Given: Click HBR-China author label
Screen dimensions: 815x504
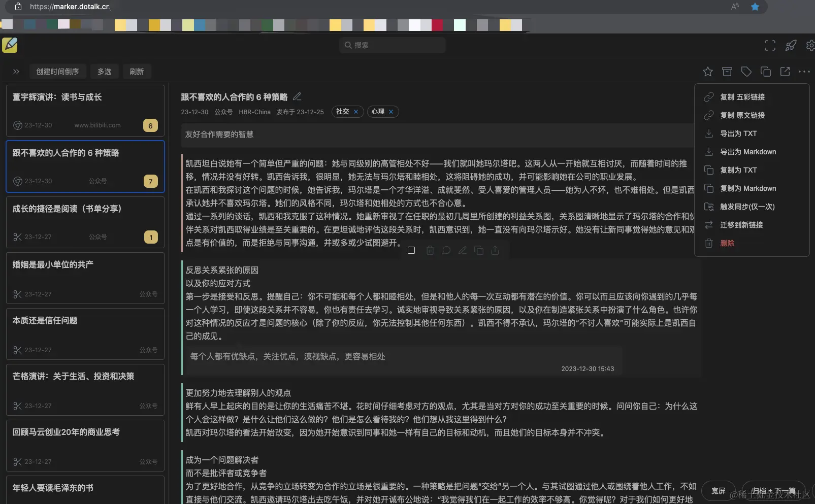Looking at the screenshot, I should click(255, 112).
